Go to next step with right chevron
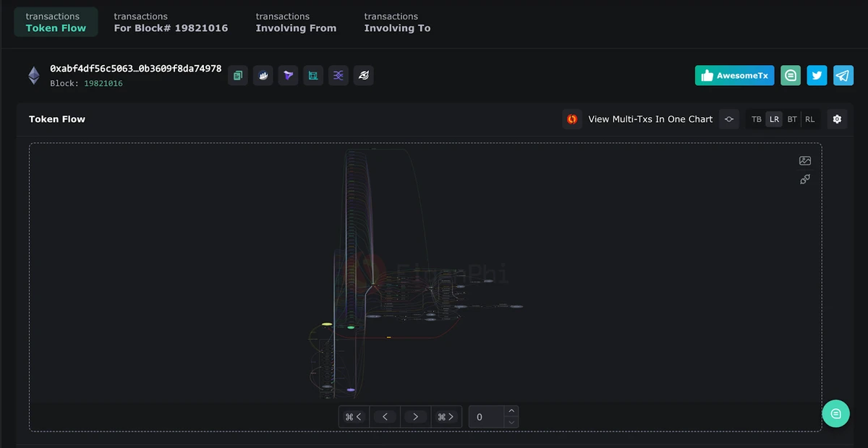Viewport: 868px width, 448px height. tap(415, 417)
